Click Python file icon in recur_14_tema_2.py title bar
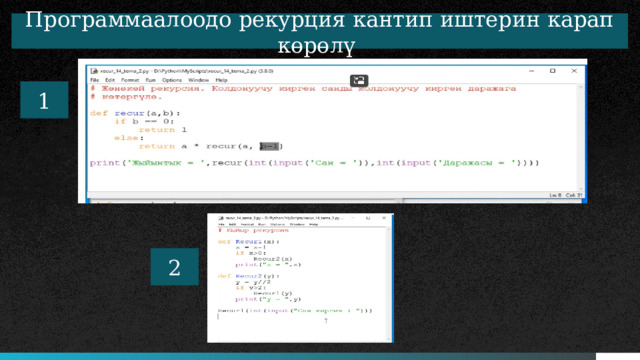The width and height of the screenshot is (640, 360). [94, 71]
